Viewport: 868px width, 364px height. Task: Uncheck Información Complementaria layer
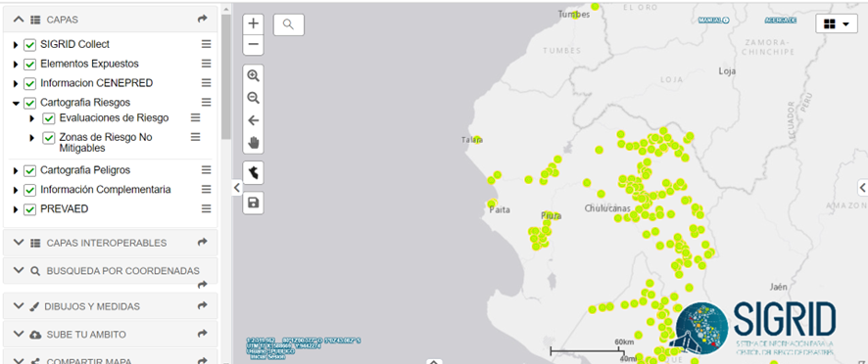(30, 190)
